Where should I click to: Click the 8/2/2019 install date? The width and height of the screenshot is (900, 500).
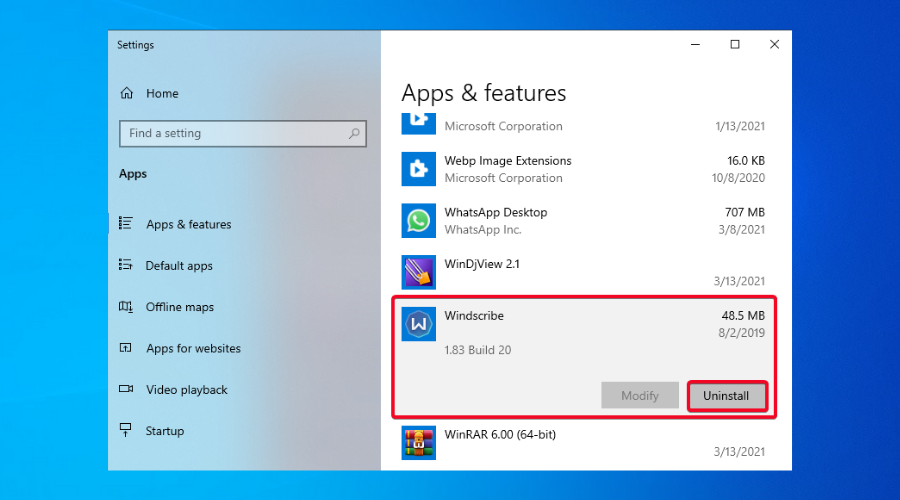pos(742,332)
